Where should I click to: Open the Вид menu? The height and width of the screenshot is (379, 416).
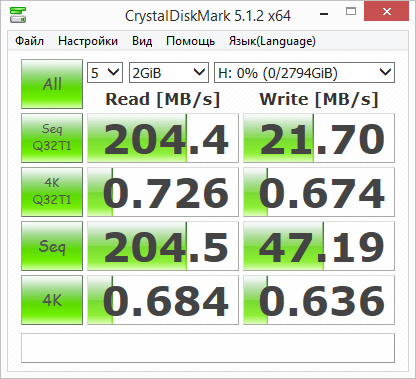coord(142,41)
